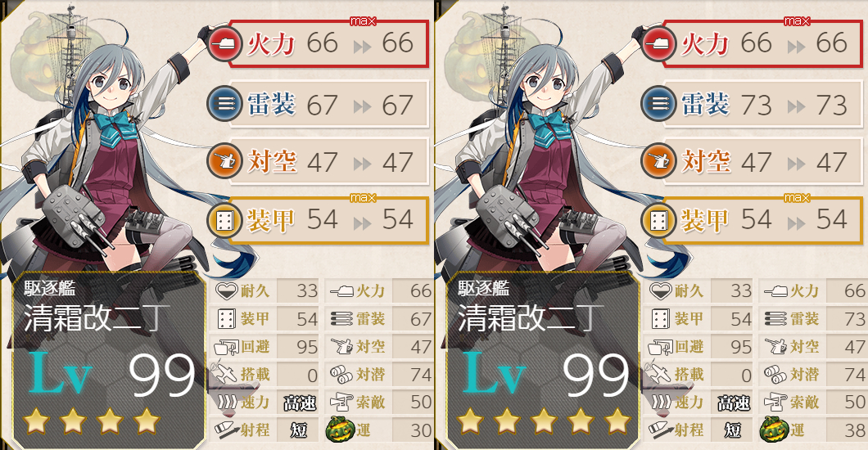Click the fifth gold star in right panel
This screenshot has width=868, height=450.
click(618, 421)
